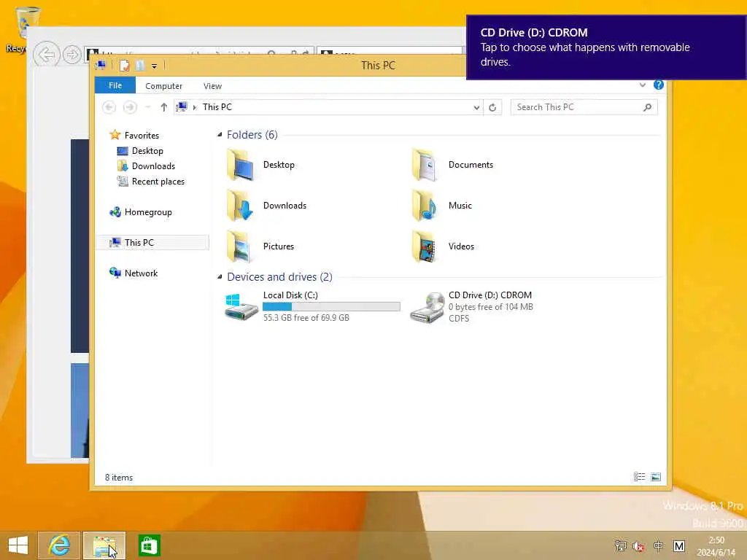Image resolution: width=747 pixels, height=560 pixels.
Task: Open the Documents folder icon
Action: coord(424,165)
